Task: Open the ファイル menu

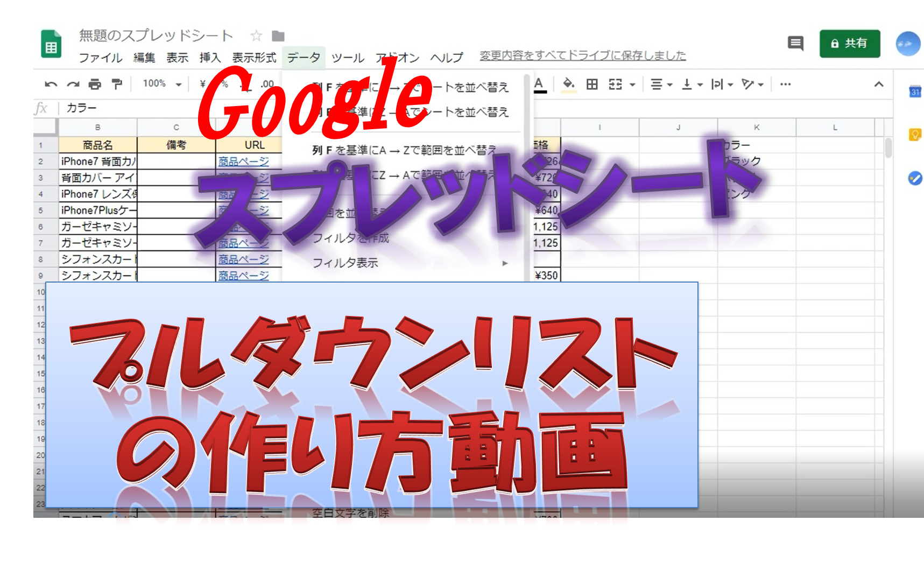Action: click(101, 58)
